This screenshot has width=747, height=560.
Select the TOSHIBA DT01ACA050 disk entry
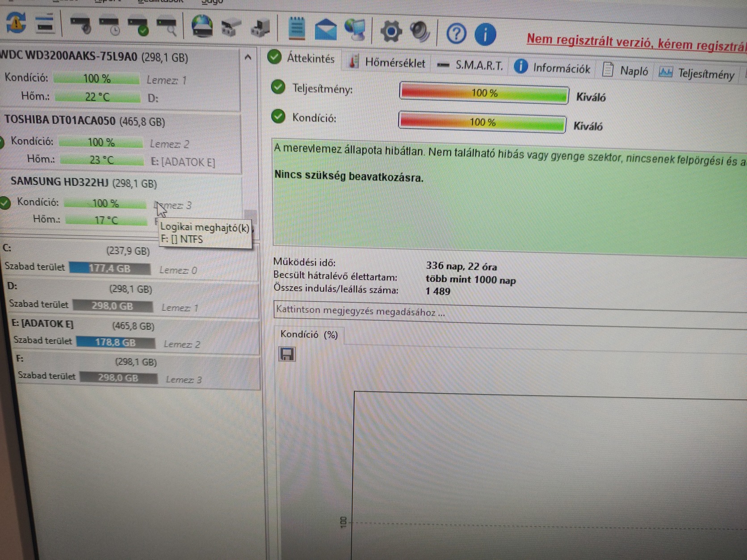[122, 142]
